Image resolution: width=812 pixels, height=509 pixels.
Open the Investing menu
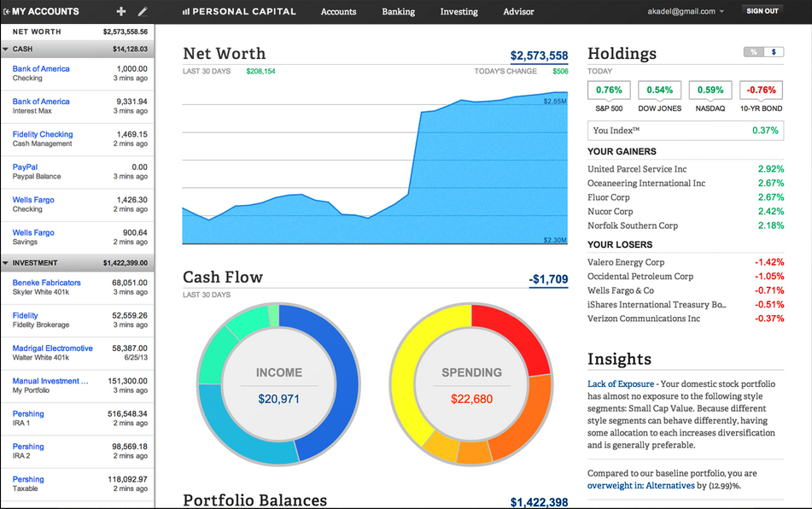(x=459, y=12)
